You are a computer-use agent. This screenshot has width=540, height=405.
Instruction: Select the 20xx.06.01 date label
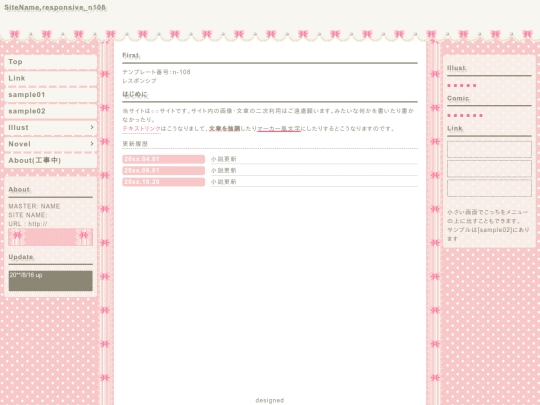[164, 170]
